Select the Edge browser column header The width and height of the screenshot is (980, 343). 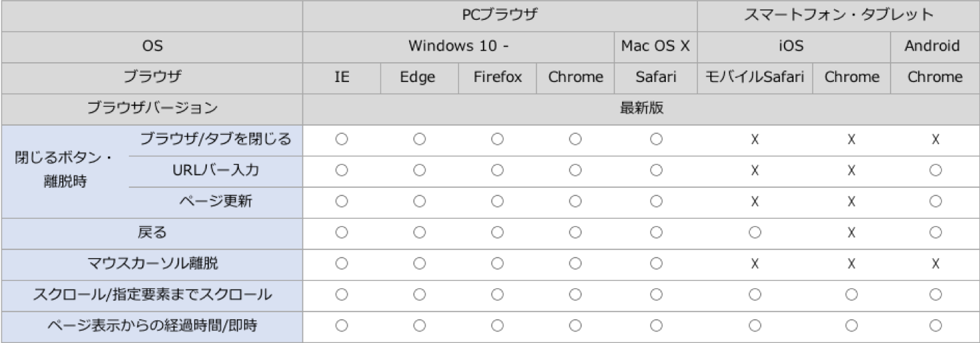coord(418,77)
